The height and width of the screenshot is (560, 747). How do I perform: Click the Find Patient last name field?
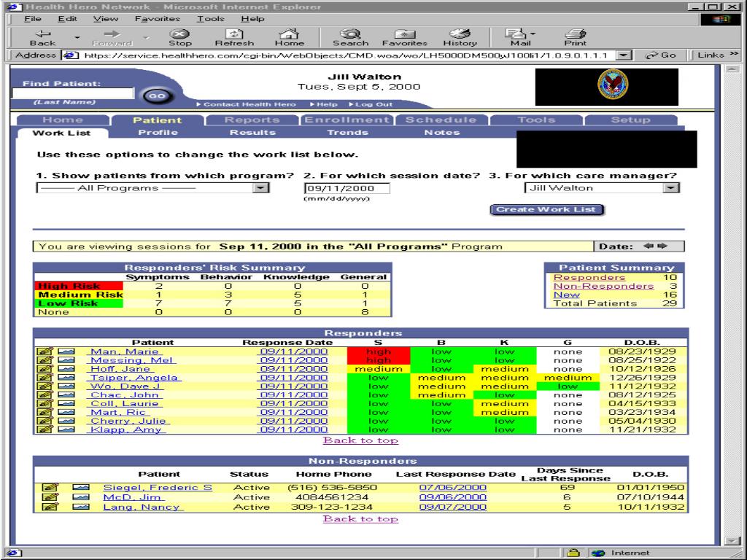pos(73,93)
